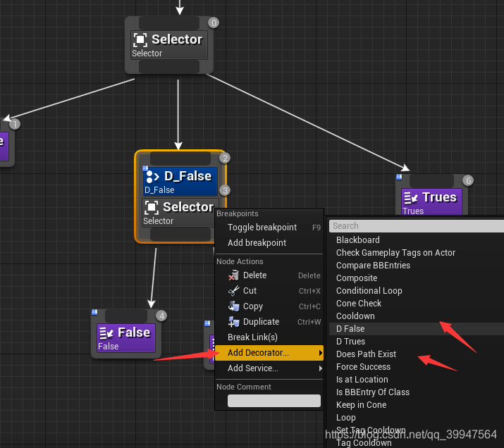This screenshot has width=504, height=448.
Task: Open Add Service... menu entry
Action: pos(269,368)
